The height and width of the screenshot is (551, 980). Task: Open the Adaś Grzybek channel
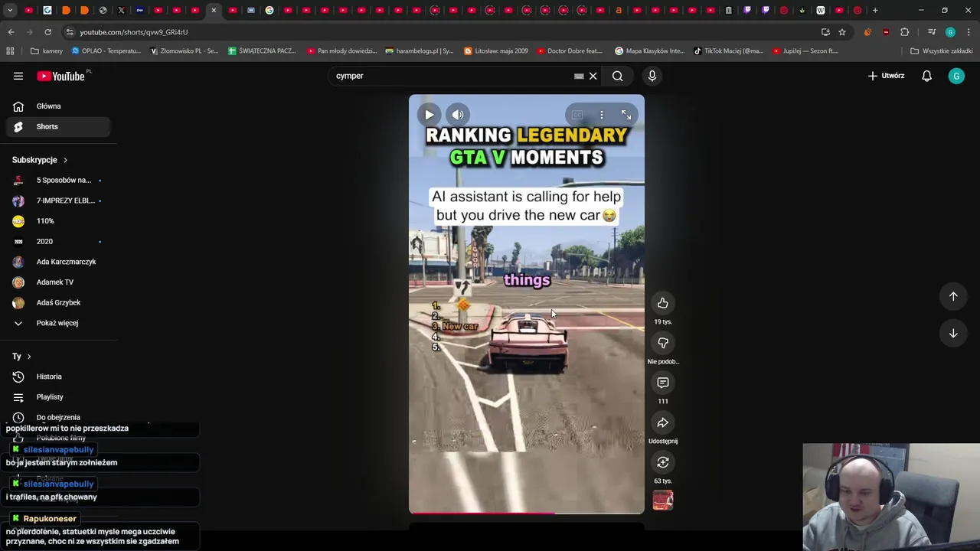pos(58,303)
